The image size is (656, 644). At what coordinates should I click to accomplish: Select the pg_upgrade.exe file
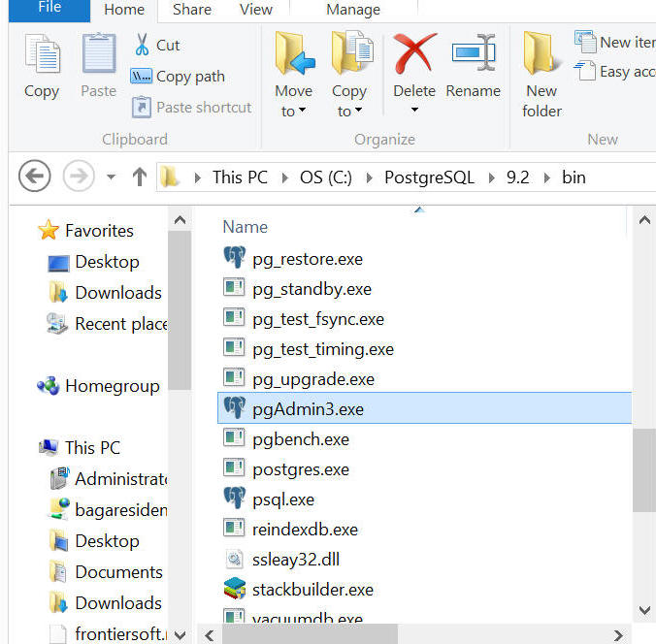pos(299,379)
